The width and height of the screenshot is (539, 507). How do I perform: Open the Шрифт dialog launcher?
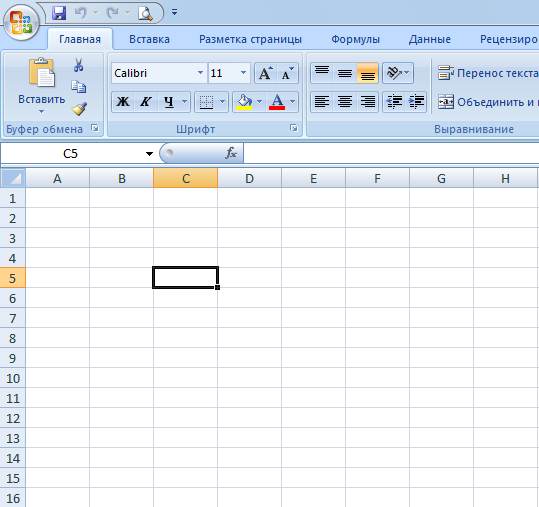(294, 128)
